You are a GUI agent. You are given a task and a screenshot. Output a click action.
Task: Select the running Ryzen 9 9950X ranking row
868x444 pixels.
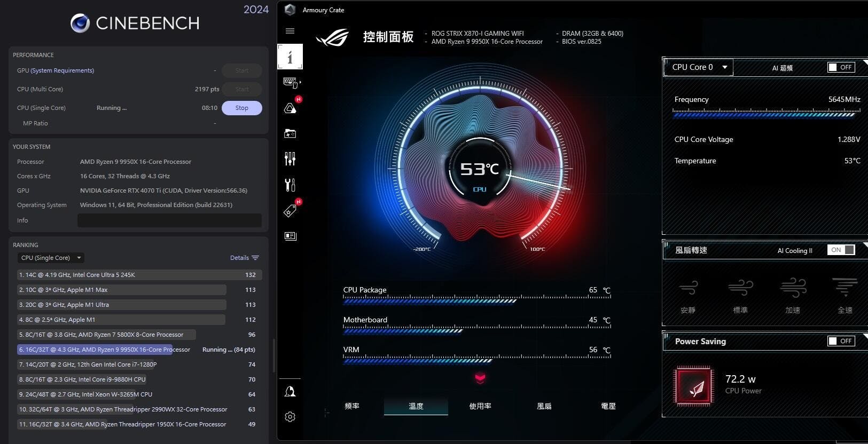click(139, 350)
